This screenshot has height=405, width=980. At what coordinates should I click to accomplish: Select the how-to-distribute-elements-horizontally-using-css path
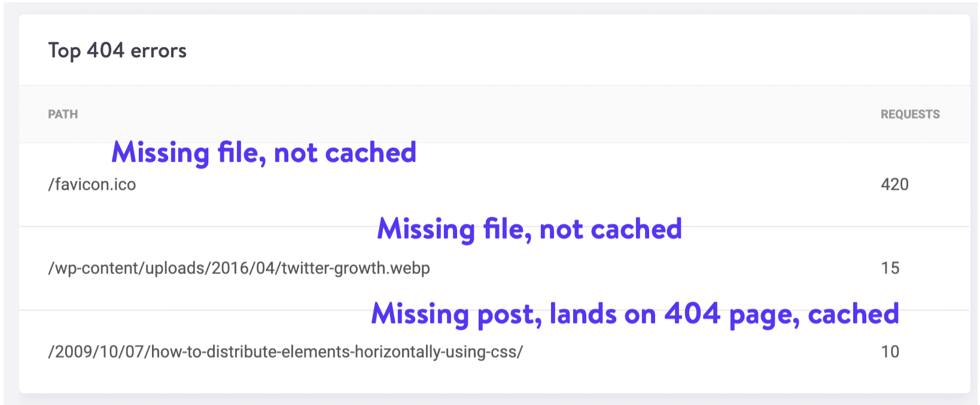click(286, 352)
